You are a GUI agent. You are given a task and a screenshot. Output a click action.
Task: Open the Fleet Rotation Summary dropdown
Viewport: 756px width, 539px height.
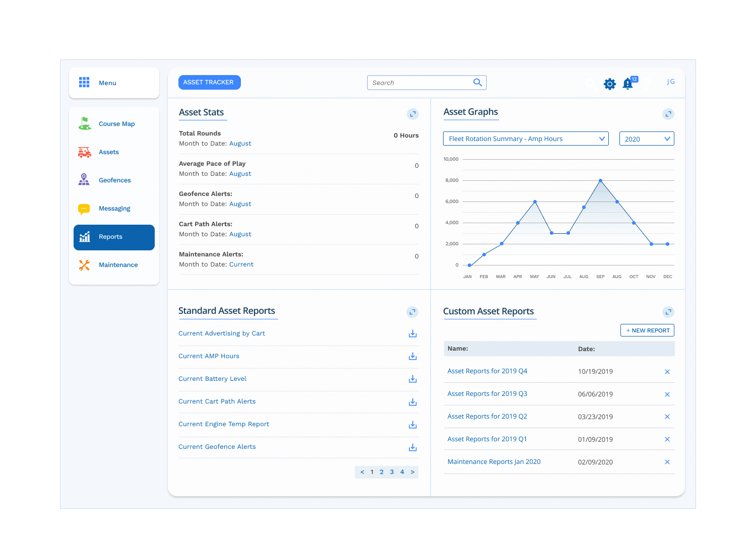(x=526, y=139)
